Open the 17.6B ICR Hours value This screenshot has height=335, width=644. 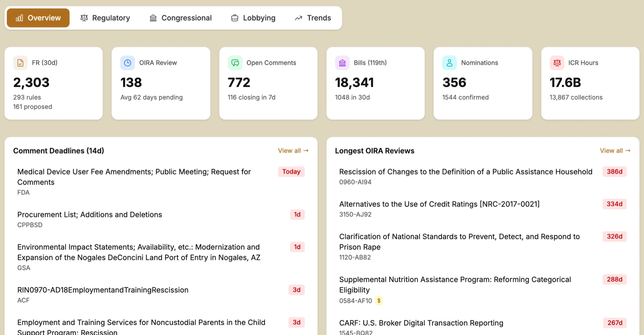565,83
